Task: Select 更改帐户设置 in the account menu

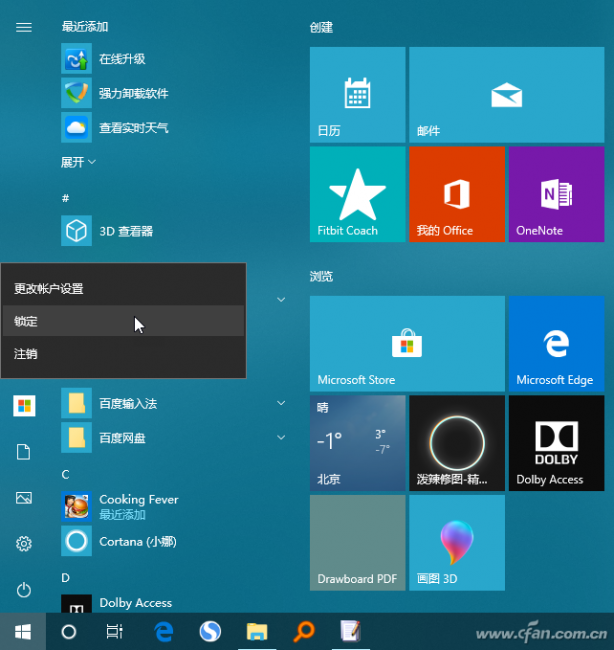Action: (124, 289)
